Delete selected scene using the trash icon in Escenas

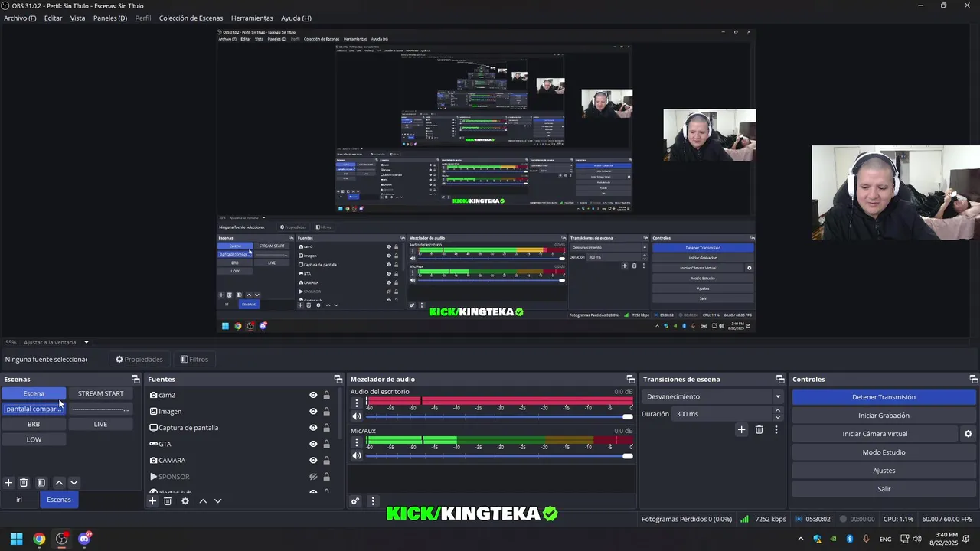coord(24,483)
